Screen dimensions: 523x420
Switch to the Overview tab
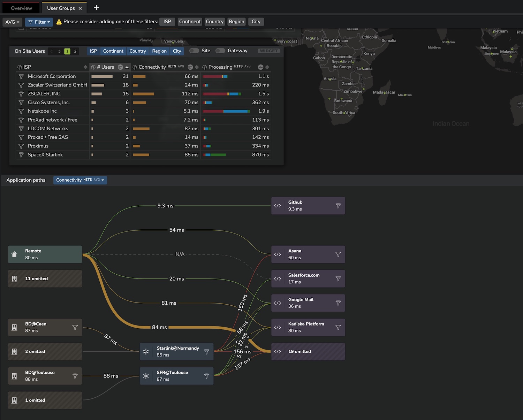point(21,8)
